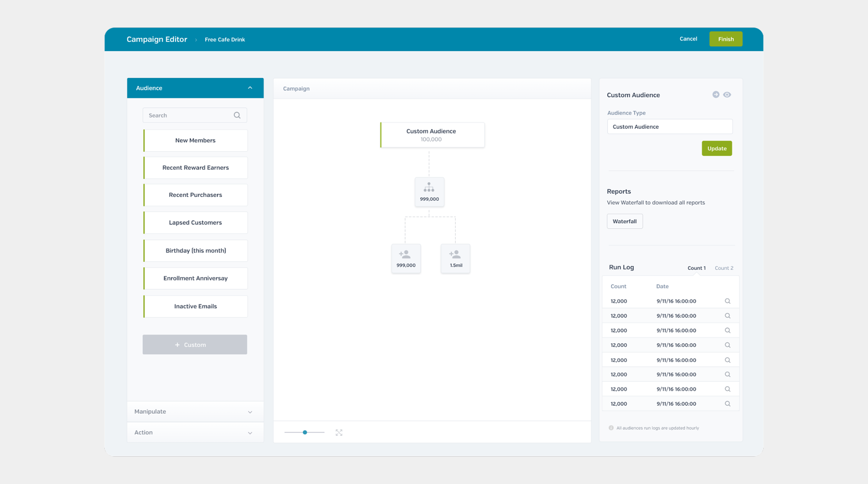Image resolution: width=868 pixels, height=484 pixels.
Task: Select the 1.5mil add-person node
Action: (456, 258)
